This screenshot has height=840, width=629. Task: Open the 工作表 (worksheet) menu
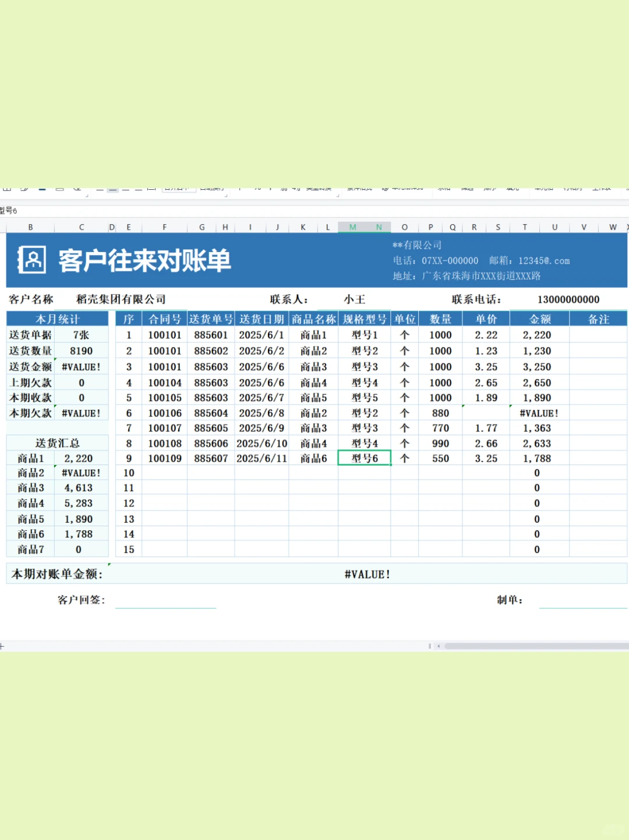coord(602,188)
